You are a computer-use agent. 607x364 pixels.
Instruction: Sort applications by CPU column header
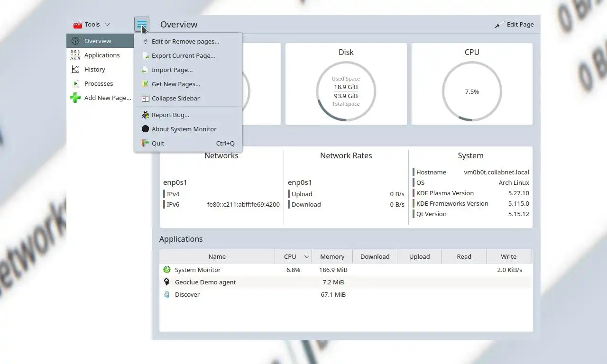click(x=294, y=256)
